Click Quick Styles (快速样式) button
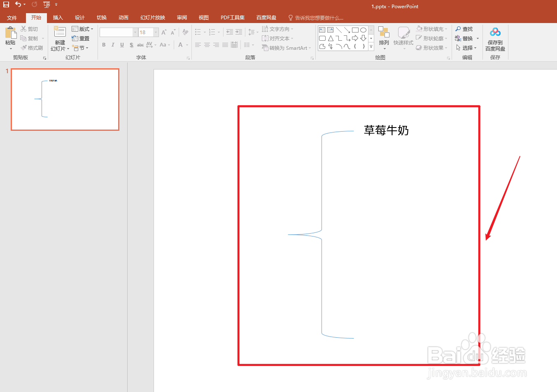 point(403,38)
